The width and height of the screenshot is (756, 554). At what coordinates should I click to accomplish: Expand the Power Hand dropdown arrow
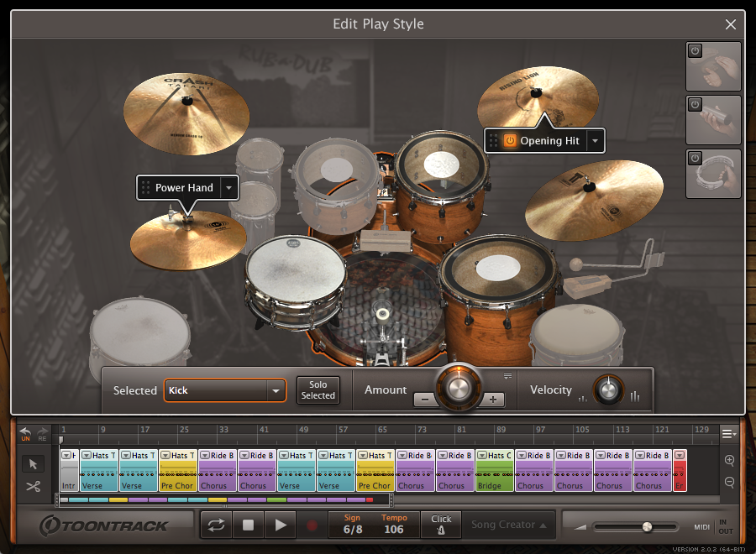(x=229, y=187)
